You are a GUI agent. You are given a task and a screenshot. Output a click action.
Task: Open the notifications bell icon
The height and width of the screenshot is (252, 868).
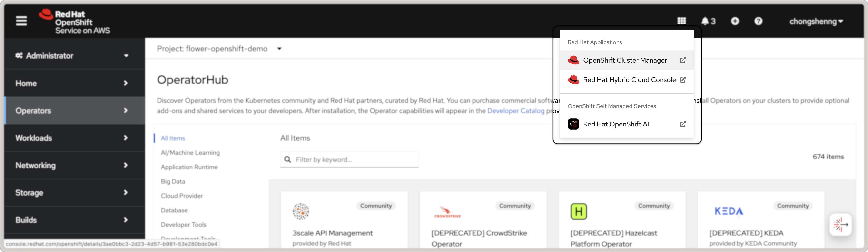708,21
